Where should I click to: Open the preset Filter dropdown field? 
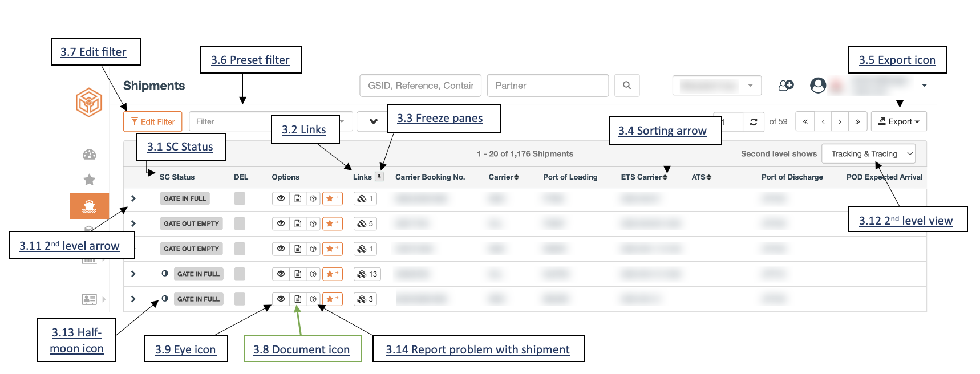coord(270,121)
